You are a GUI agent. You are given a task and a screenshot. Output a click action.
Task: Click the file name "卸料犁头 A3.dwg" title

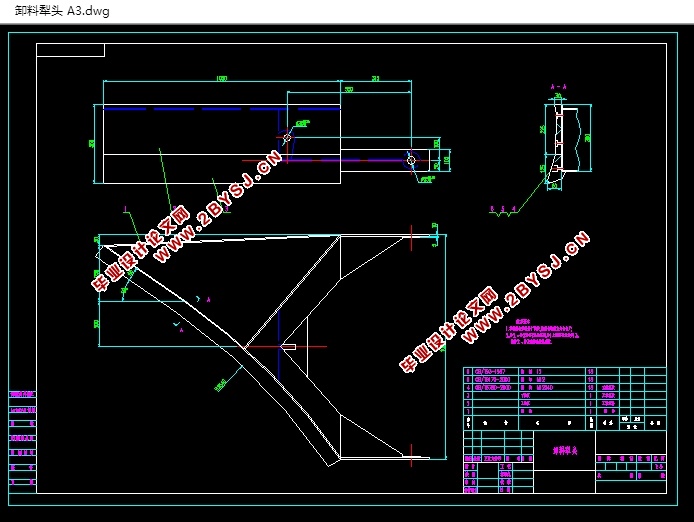pos(62,11)
